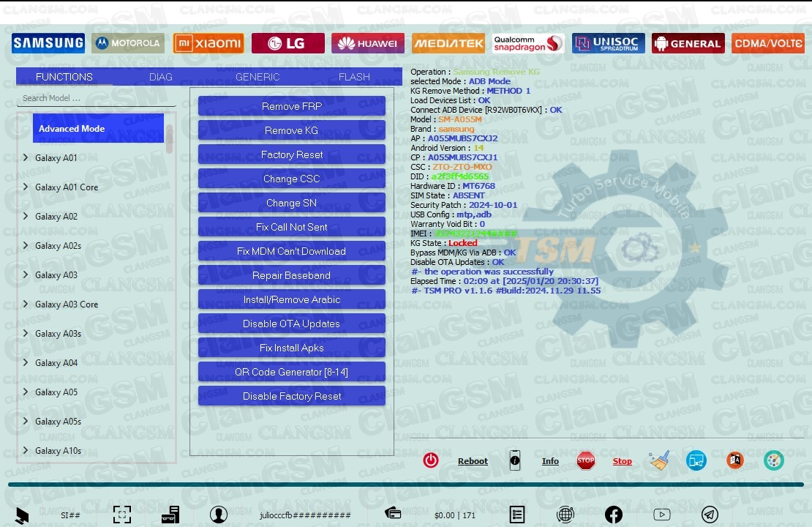Open the YouTube channel icon

(x=662, y=515)
